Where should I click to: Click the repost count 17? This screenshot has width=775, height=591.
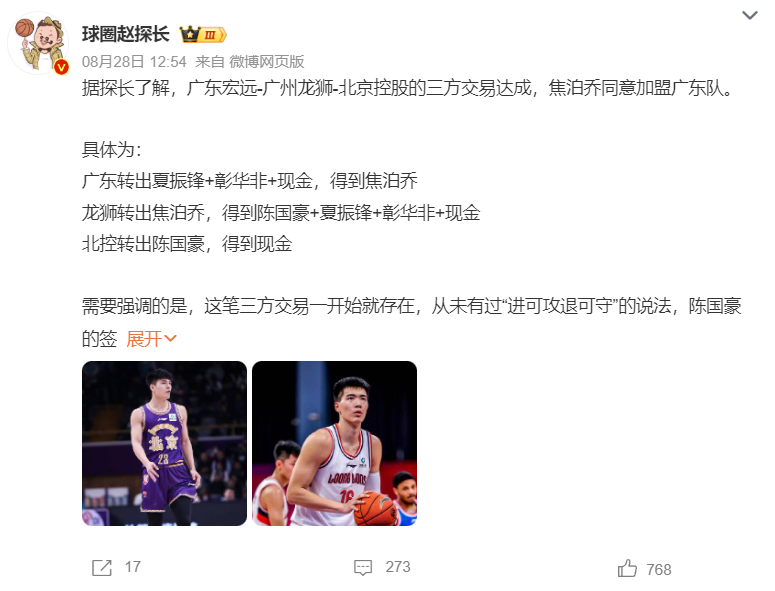click(x=132, y=567)
